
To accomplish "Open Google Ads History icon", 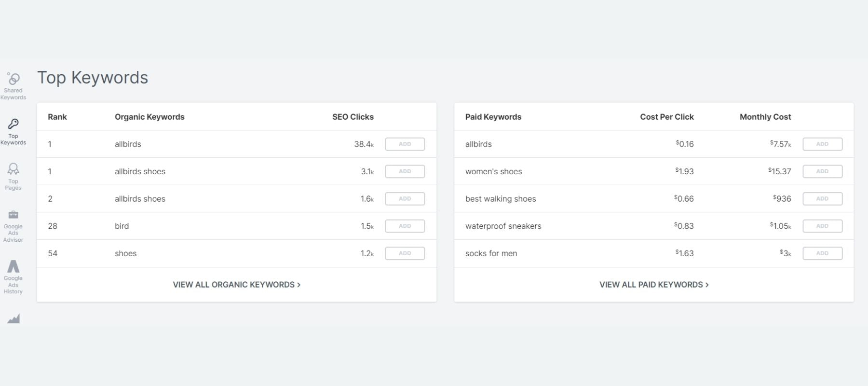I will coord(14,266).
